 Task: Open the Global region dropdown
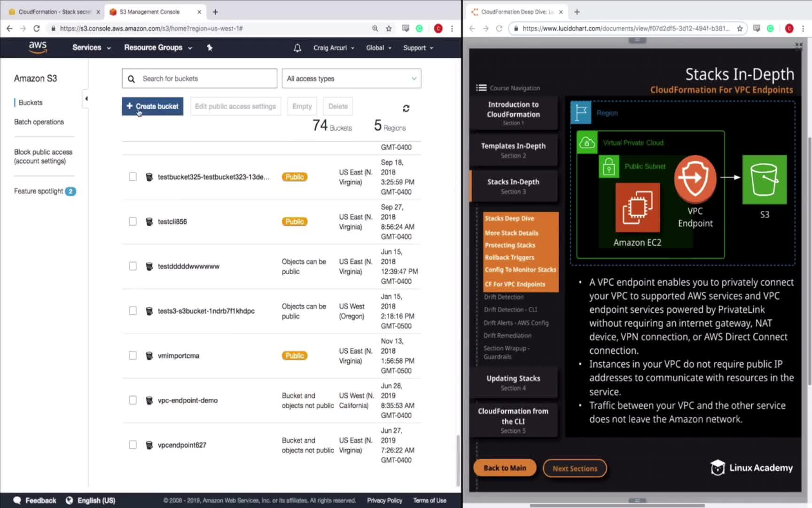[379, 48]
